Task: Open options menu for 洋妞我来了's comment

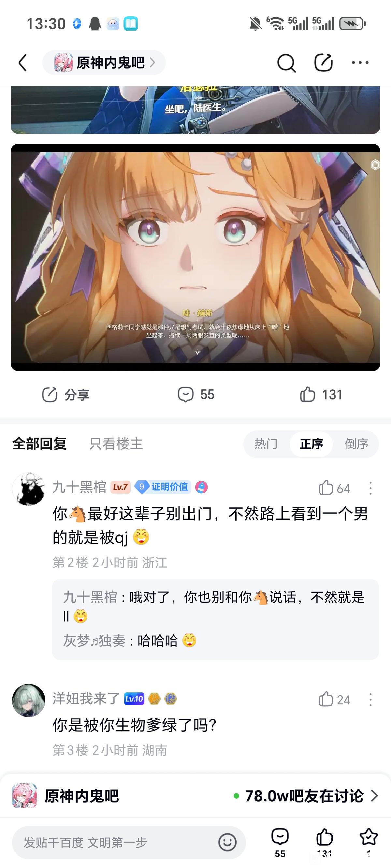Action: point(370,700)
